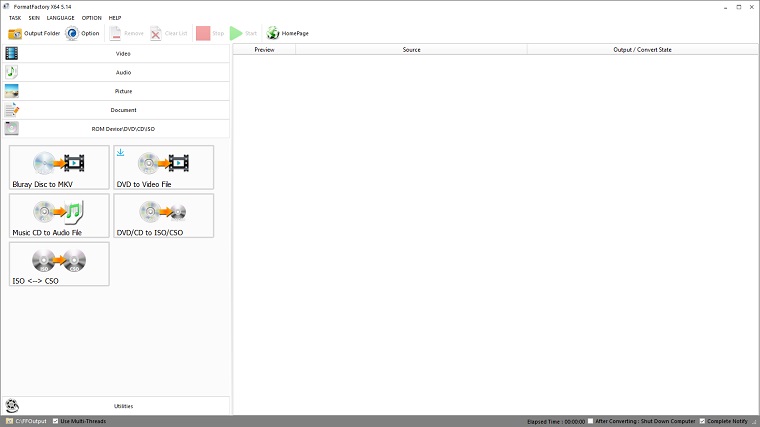The height and width of the screenshot is (427, 760).
Task: Click the Utilities film reel icon
Action: [12, 406]
